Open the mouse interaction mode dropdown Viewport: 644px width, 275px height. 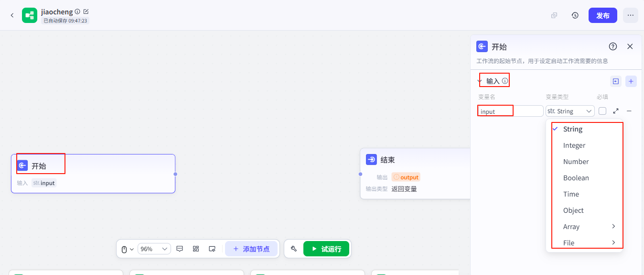127,249
